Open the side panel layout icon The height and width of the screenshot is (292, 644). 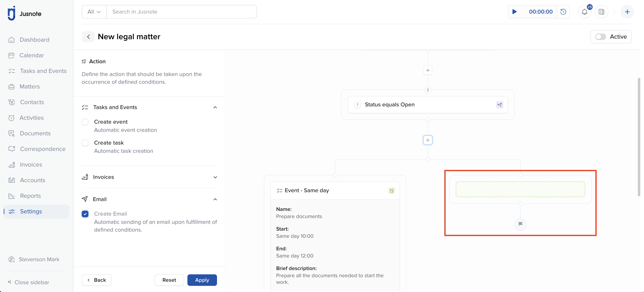click(x=601, y=12)
